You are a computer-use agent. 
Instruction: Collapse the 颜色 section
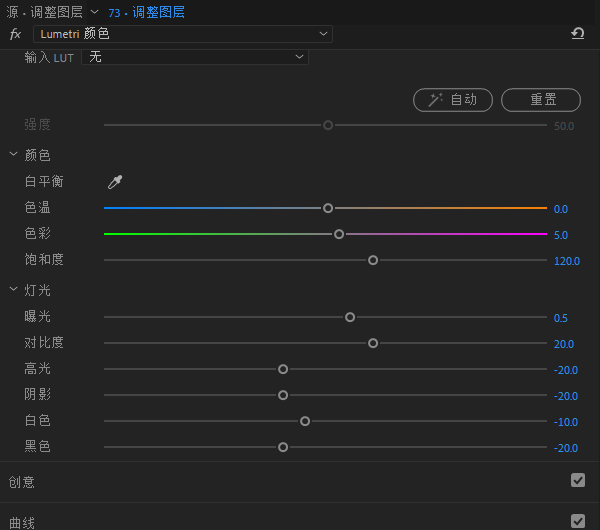(x=13, y=155)
